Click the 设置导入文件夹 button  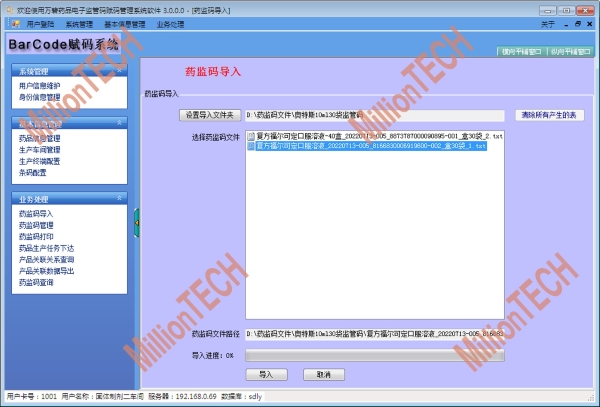(x=210, y=115)
